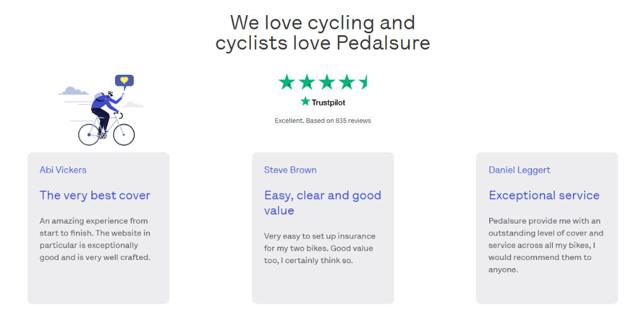Select reviewer name Steve Brown
Screen dimensions: 644x319
pyautogui.click(x=291, y=170)
